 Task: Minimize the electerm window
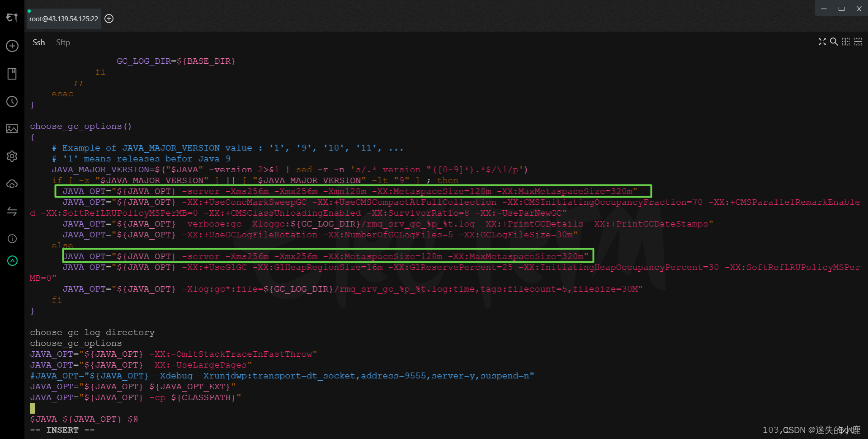824,9
